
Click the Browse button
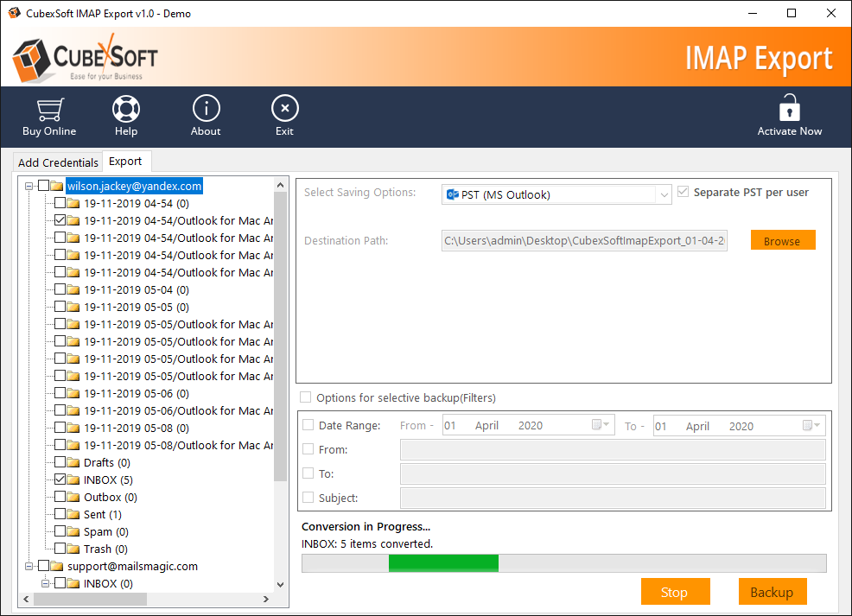(x=783, y=241)
